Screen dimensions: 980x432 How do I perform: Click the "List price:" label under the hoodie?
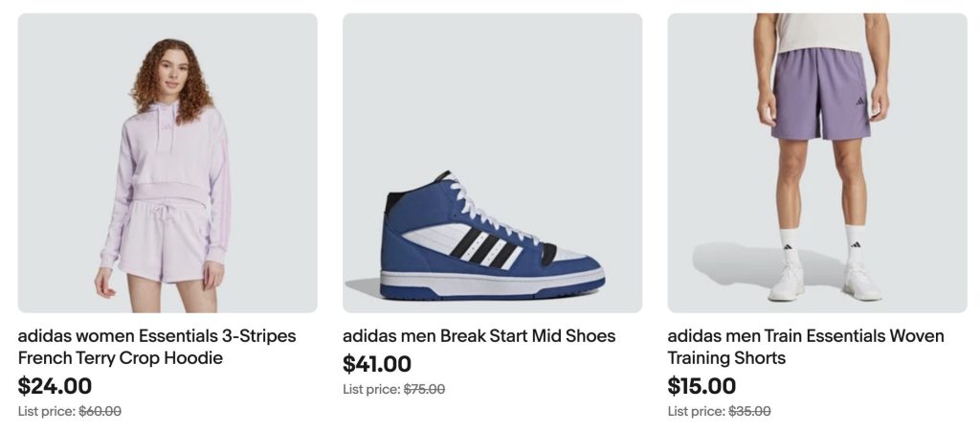46,411
